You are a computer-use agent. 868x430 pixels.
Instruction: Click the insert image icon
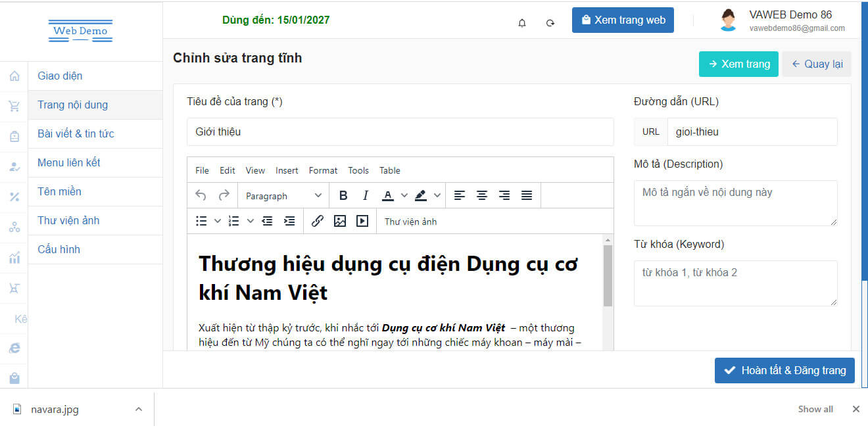pyautogui.click(x=339, y=221)
